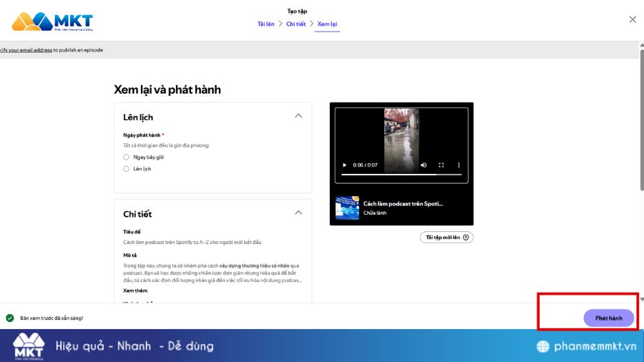Viewport: 644px width, 362px height.
Task: Click the video progress seek bar
Action: (401, 175)
